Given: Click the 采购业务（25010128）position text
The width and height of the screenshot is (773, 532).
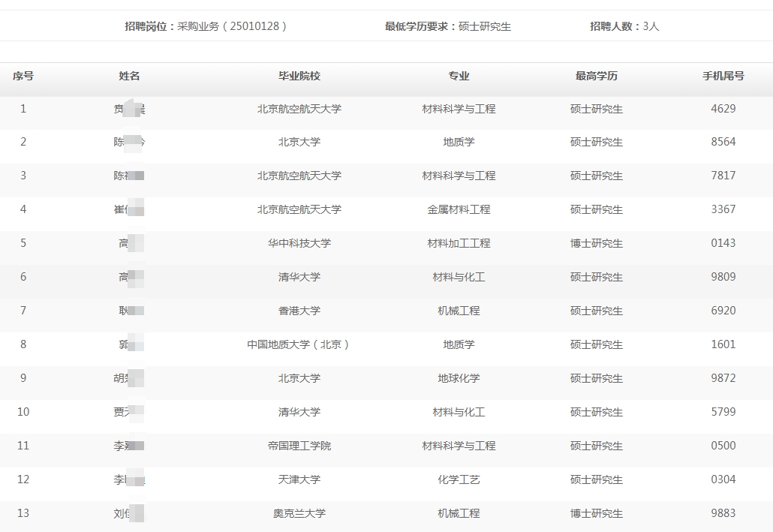Looking at the screenshot, I should 232,26.
